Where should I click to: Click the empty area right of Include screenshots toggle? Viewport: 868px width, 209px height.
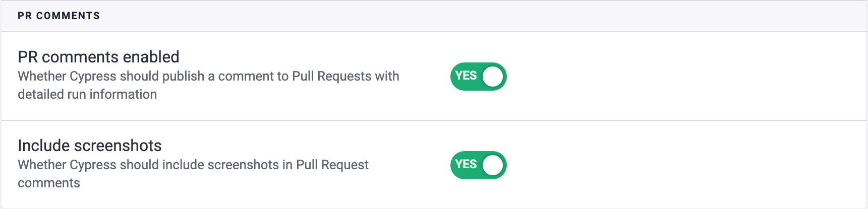pyautogui.click(x=681, y=165)
